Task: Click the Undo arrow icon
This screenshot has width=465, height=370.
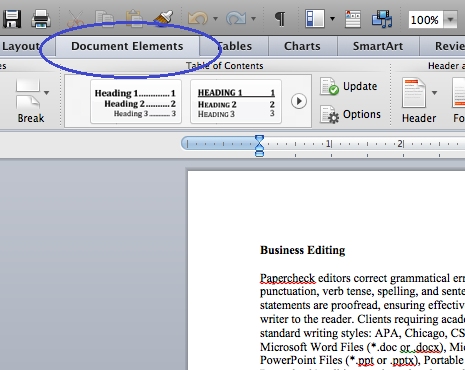Action: pos(198,19)
